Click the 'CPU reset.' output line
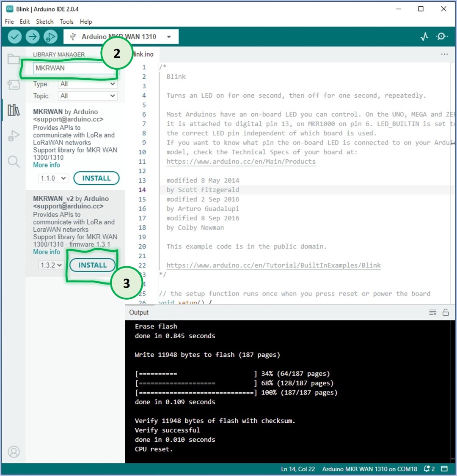The height and width of the screenshot is (476, 457). (154, 449)
